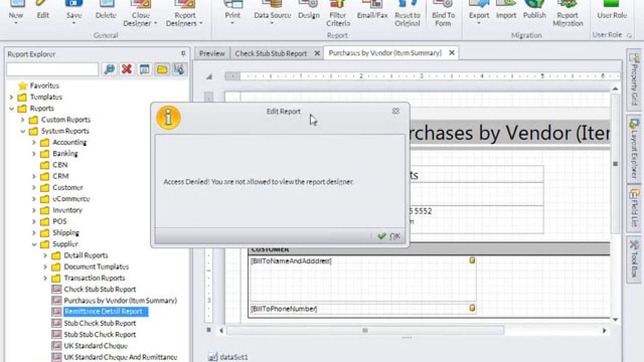Expand the Accounting folder

tap(34, 142)
